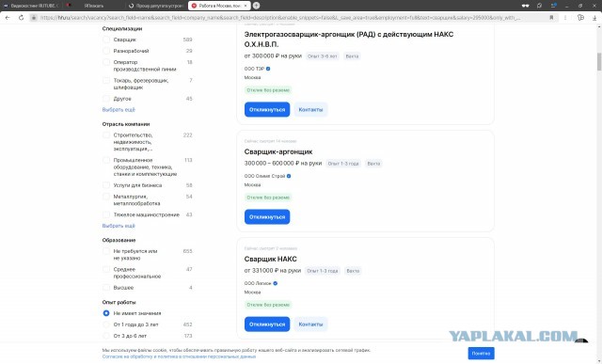Close the Работа в Москве tab
This screenshot has width=602, height=364.
point(246,6)
